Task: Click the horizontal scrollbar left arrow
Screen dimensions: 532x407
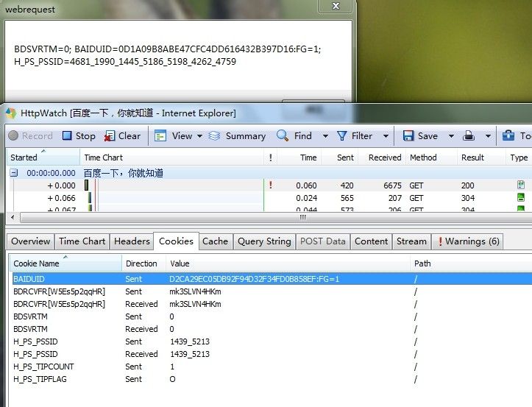Action: tap(13, 217)
